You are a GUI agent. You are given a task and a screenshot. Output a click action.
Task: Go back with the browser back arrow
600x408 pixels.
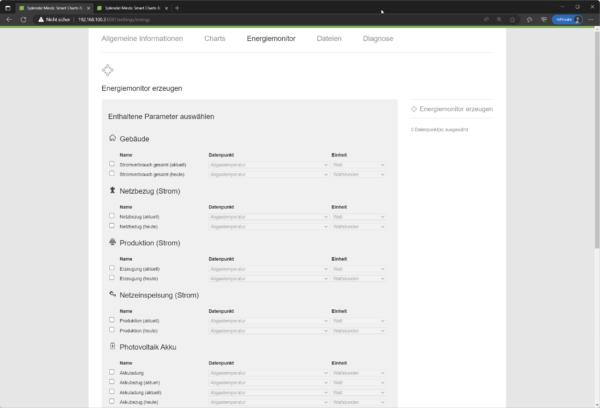coord(9,20)
